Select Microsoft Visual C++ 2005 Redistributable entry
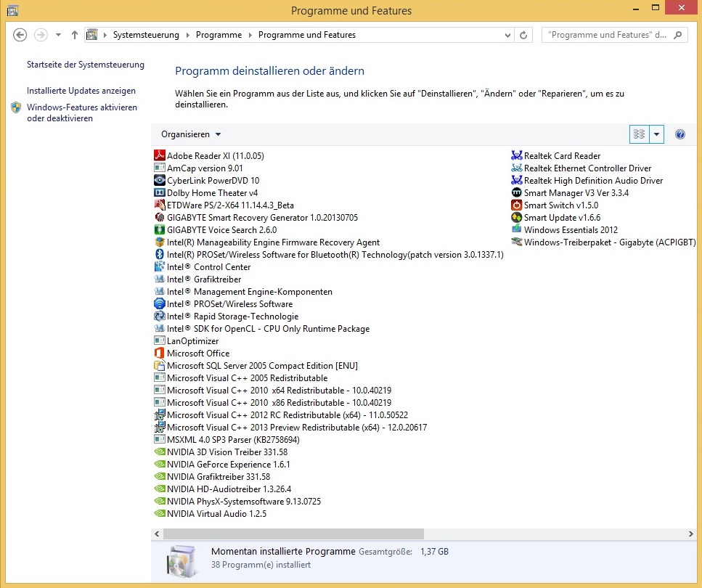This screenshot has height=588, width=702. 241,378
